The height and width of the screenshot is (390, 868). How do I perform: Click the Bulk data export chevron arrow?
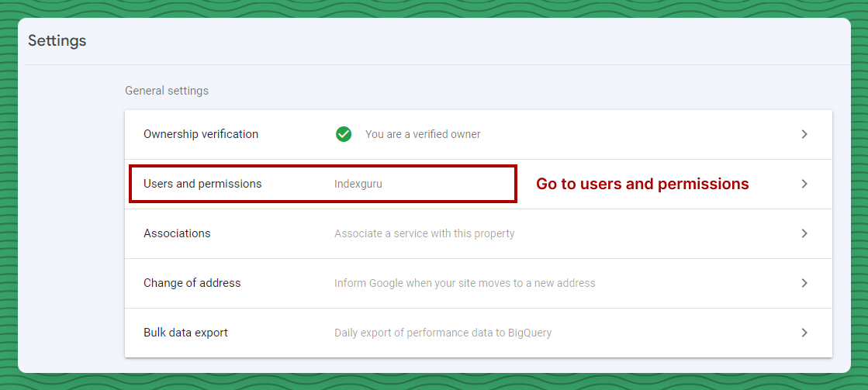(804, 333)
